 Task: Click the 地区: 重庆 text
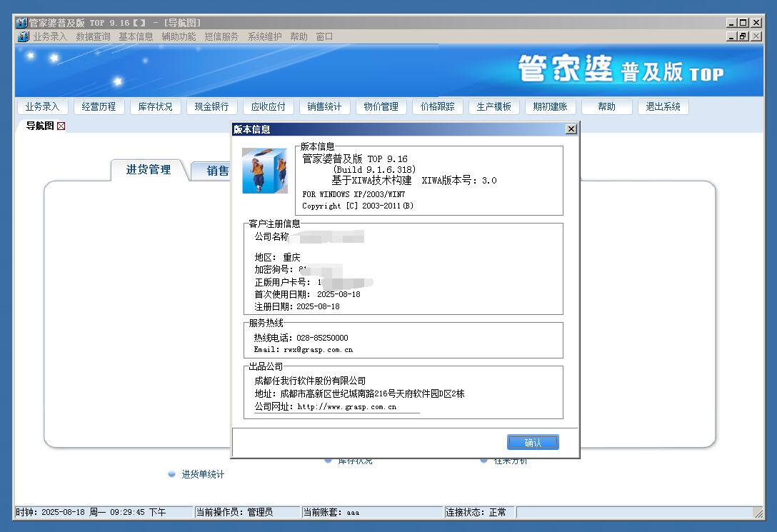(x=278, y=257)
